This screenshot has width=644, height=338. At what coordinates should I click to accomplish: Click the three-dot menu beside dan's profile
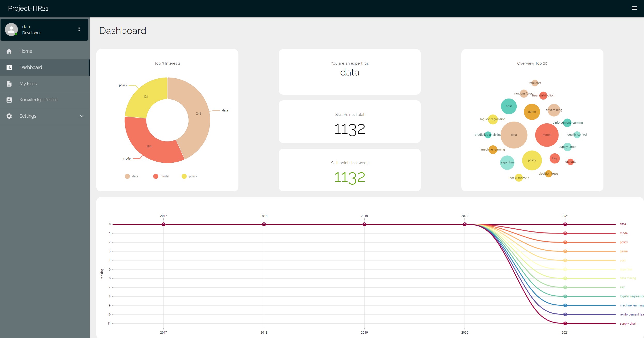[x=79, y=28]
